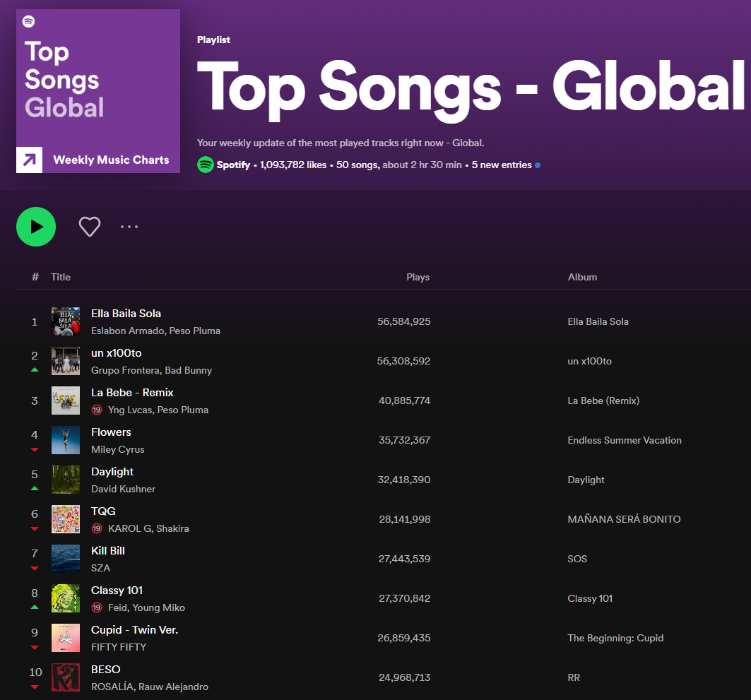Open the RR album link
This screenshot has width=751, height=700.
click(574, 677)
